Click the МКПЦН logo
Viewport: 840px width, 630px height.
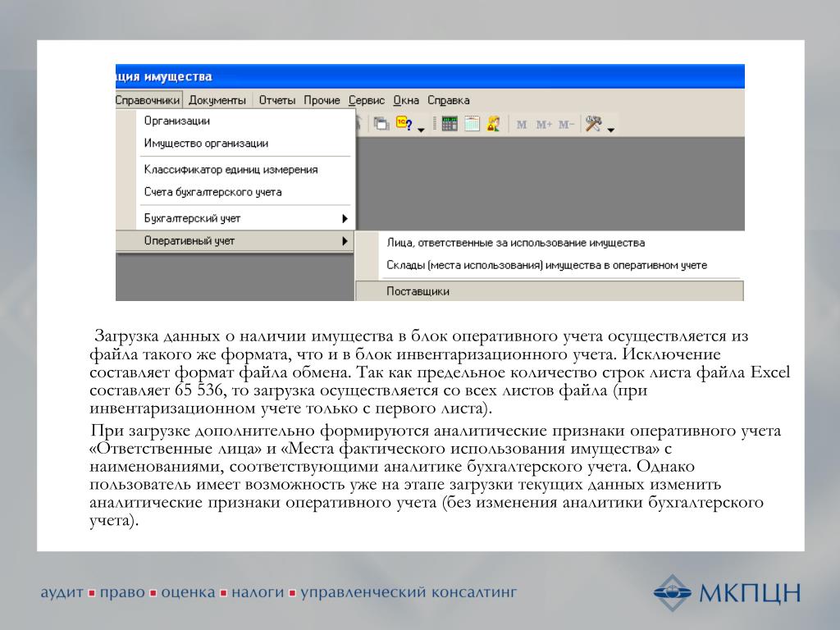(x=727, y=593)
